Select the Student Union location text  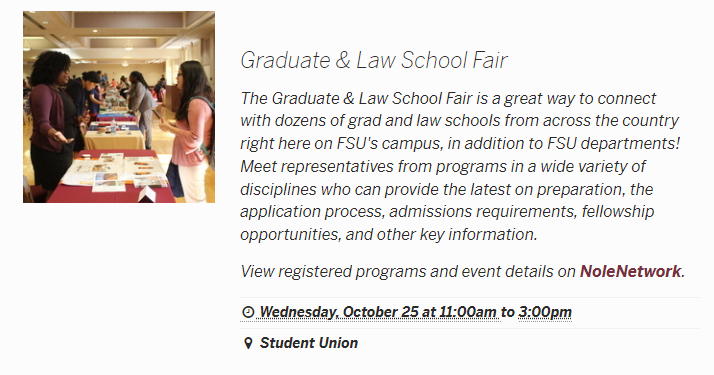(x=309, y=343)
